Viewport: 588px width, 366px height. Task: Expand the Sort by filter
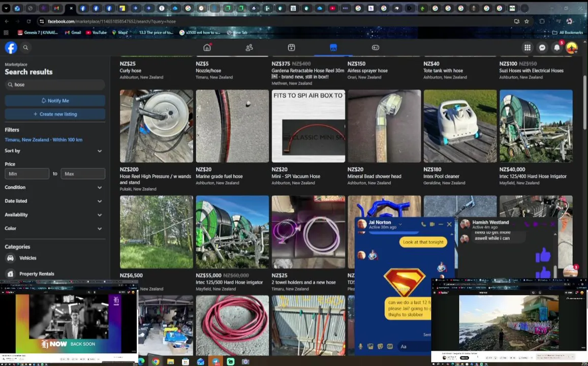54,151
